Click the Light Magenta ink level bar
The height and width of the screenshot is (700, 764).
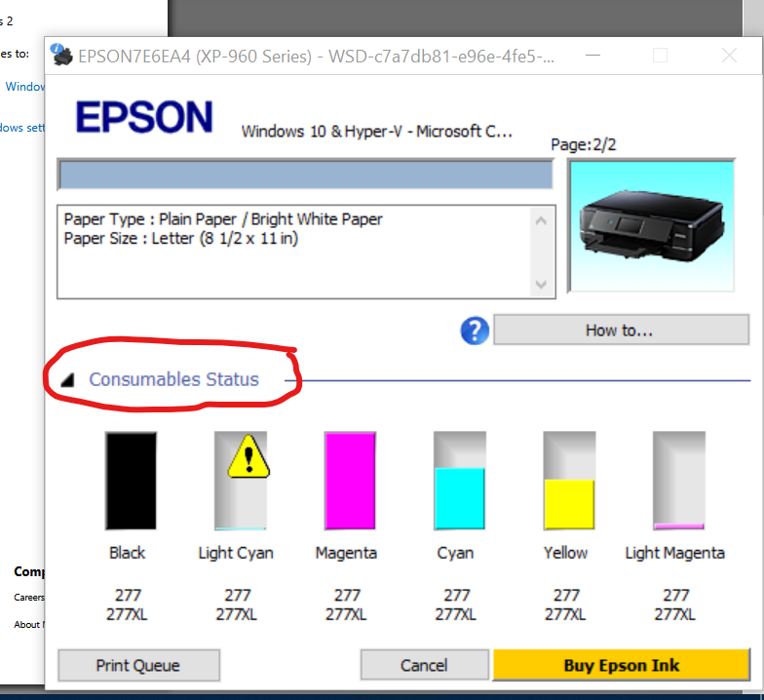pos(678,481)
